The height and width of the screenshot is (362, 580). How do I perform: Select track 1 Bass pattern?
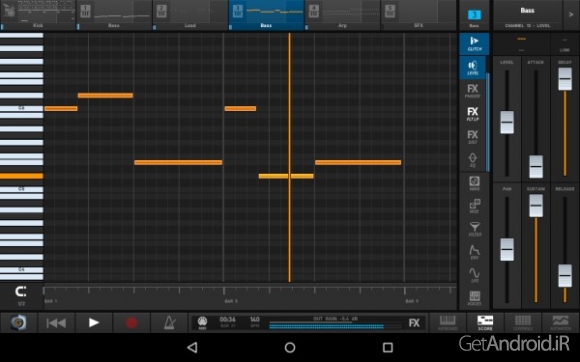[x=114, y=15]
